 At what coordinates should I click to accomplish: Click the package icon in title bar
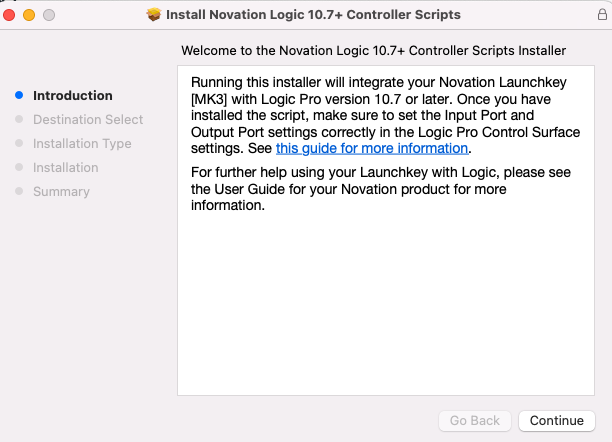tap(154, 15)
